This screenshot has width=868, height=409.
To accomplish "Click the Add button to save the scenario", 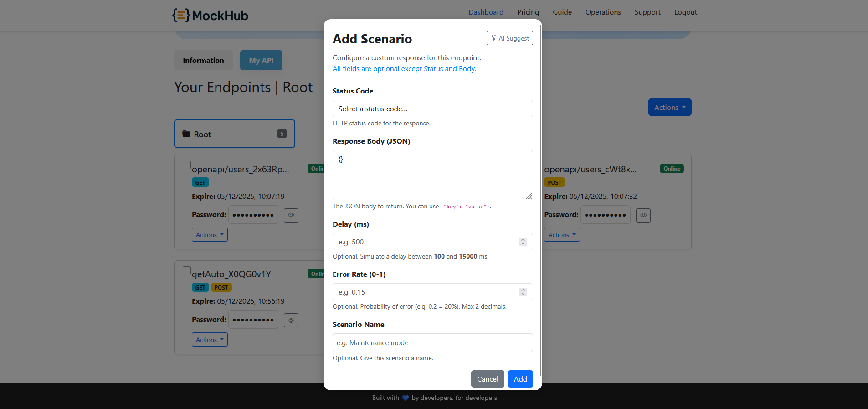I will tap(520, 379).
